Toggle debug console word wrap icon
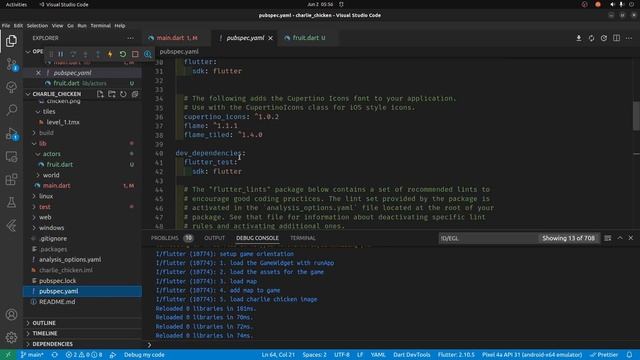 pyautogui.click(x=608, y=238)
